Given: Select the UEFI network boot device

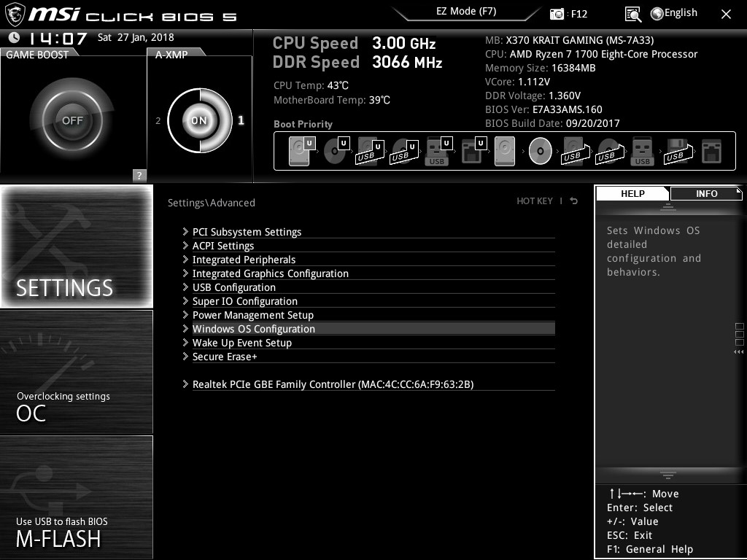Looking at the screenshot, I should (473, 151).
